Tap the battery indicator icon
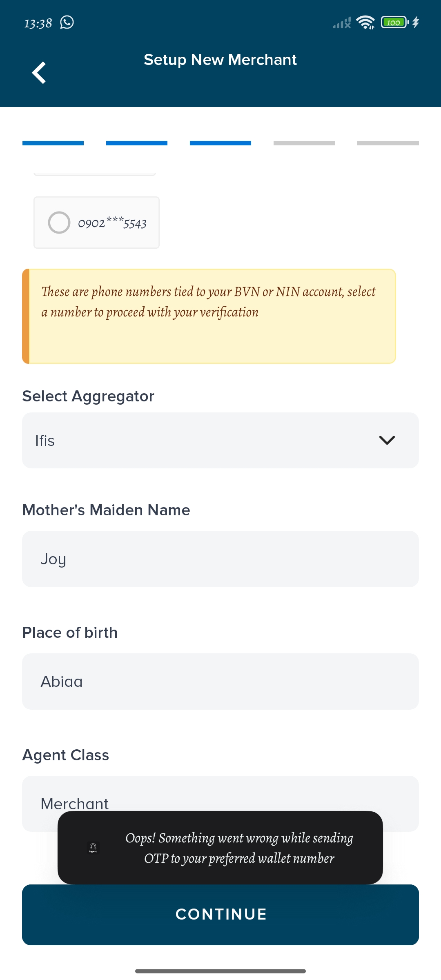The image size is (441, 980). pos(394,22)
